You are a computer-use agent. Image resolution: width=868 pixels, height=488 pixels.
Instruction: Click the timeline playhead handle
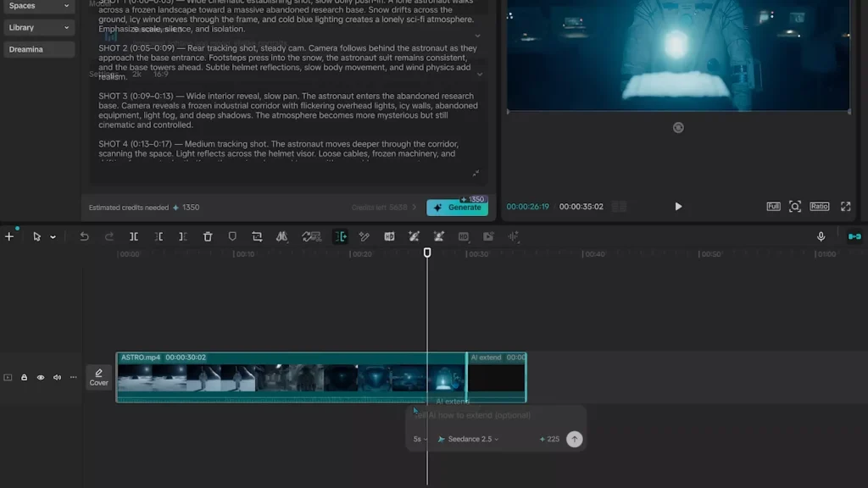(x=427, y=252)
